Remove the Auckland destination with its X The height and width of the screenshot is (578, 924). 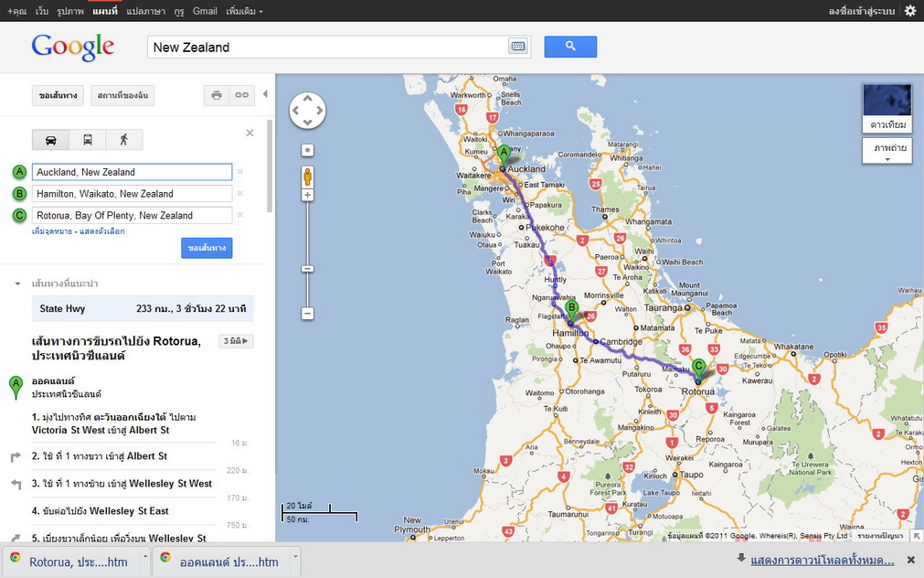(239, 172)
